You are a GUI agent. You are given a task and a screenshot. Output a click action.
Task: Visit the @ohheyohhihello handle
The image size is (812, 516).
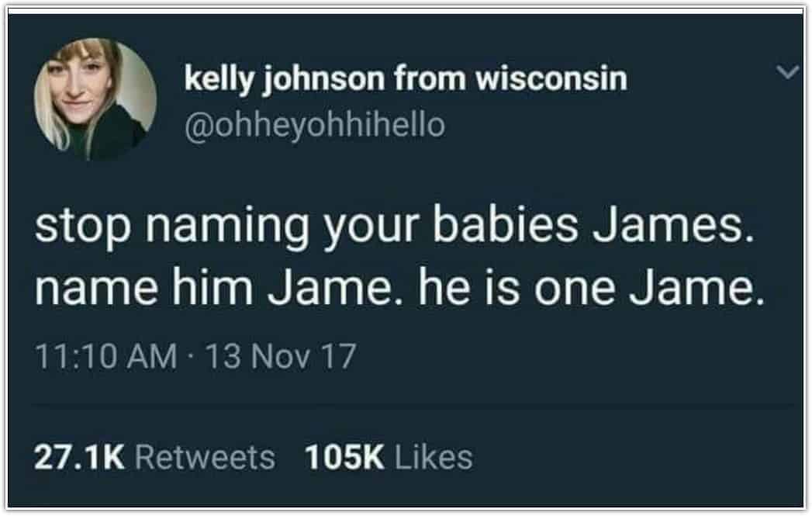pyautogui.click(x=315, y=125)
